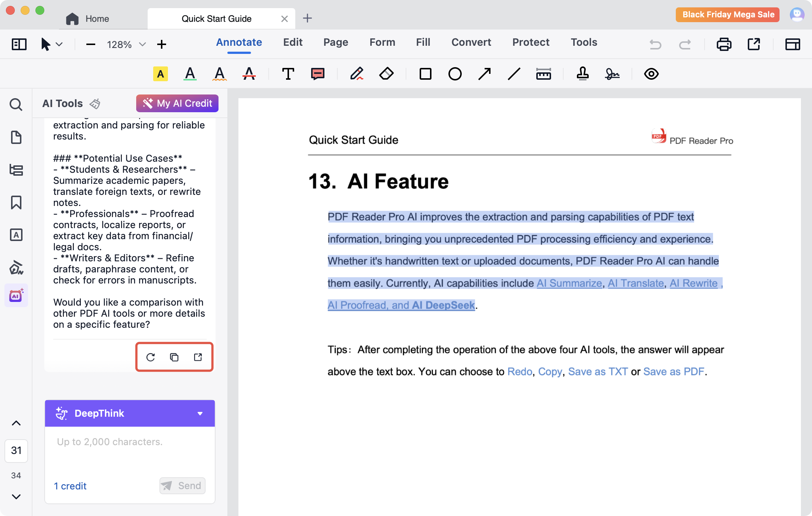Screen dimensions: 812x516
Task: Click the My AI Credit button
Action: 177,103
